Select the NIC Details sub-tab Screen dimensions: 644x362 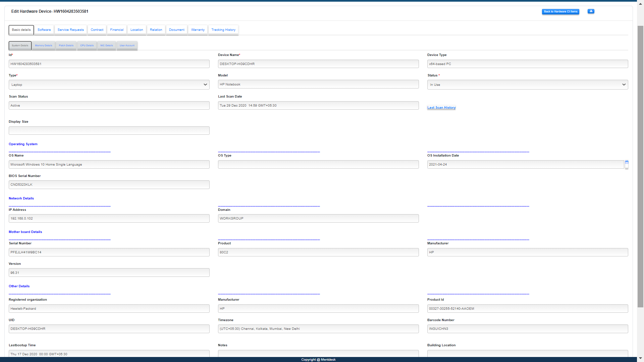107,46
